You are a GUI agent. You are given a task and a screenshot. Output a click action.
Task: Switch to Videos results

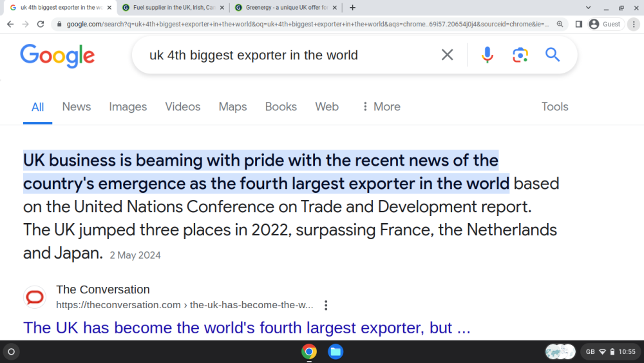coord(183,107)
